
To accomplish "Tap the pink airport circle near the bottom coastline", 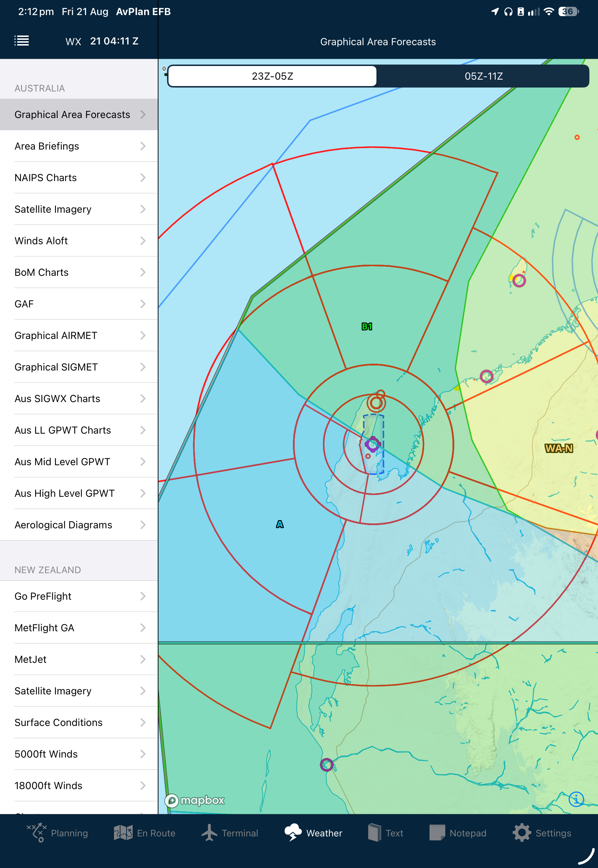I will coord(326,765).
